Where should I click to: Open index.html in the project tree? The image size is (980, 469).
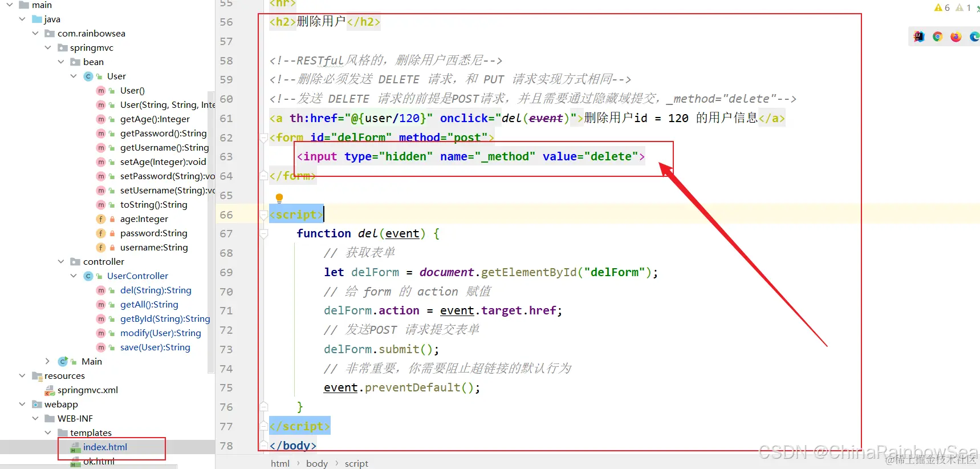[x=105, y=447]
